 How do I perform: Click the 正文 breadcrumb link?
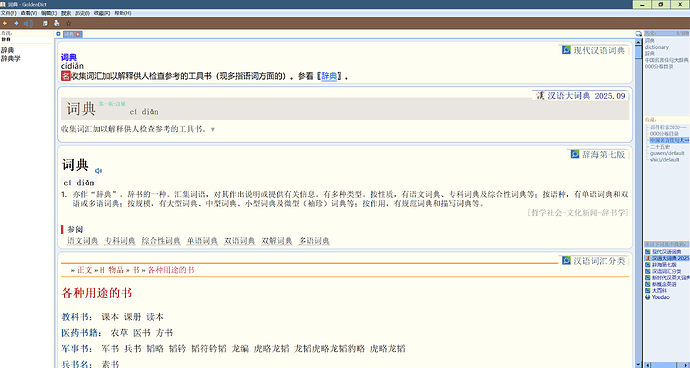(84, 270)
